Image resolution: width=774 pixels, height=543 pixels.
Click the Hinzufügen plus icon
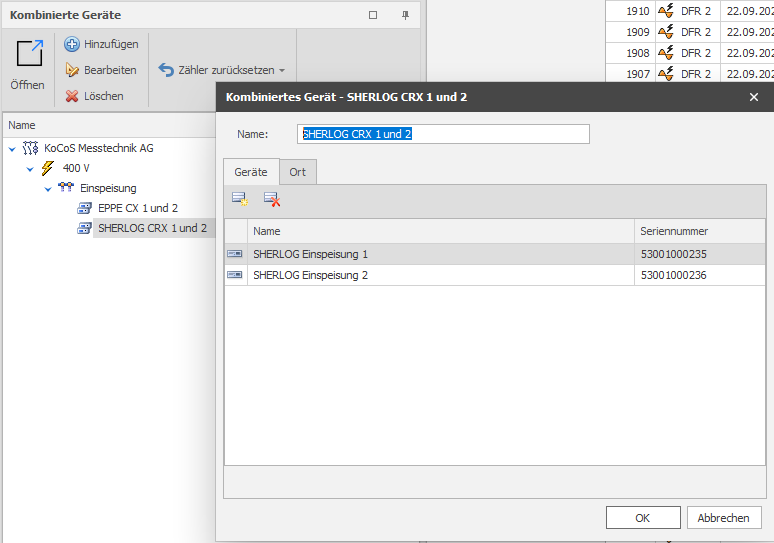tap(72, 44)
